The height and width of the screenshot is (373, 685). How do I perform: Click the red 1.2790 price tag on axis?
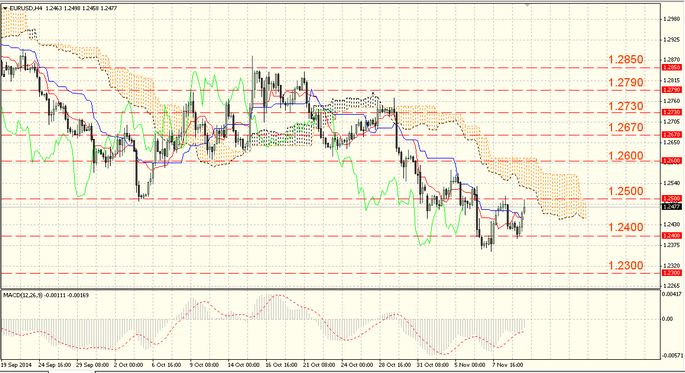[x=672, y=90]
